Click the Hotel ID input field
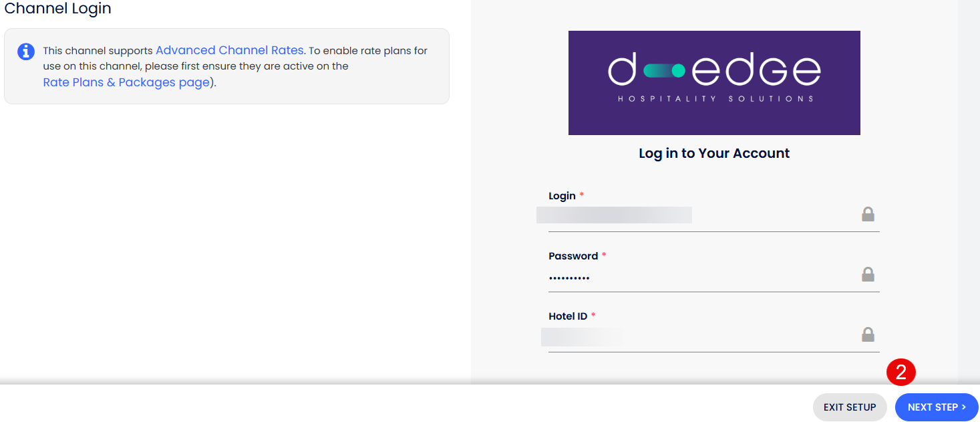This screenshot has height=422, width=980. [713, 336]
